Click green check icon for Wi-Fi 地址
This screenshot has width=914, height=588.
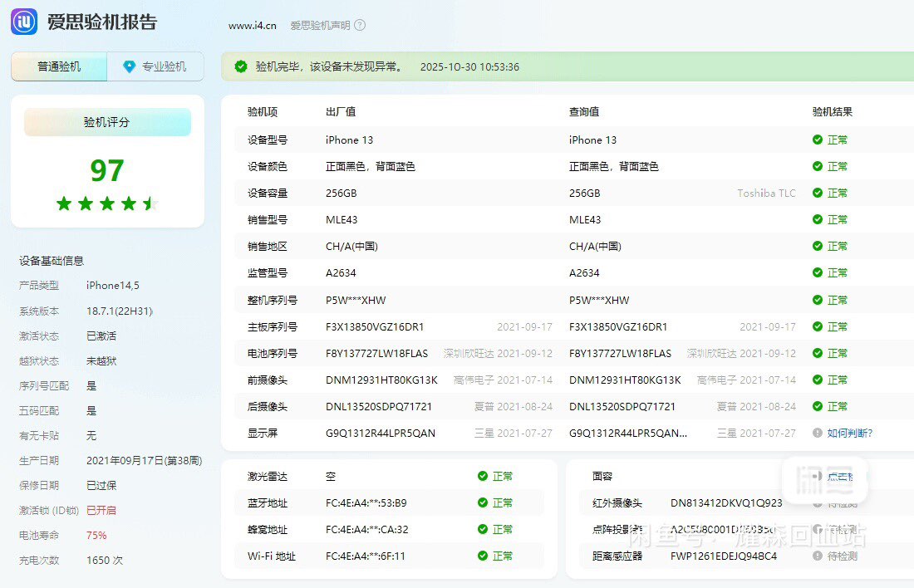(483, 556)
